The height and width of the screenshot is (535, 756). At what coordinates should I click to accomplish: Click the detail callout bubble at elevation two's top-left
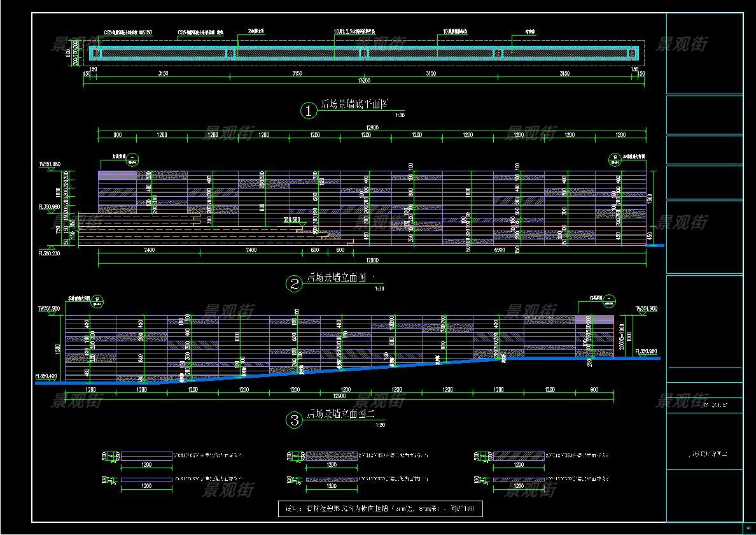point(96,300)
